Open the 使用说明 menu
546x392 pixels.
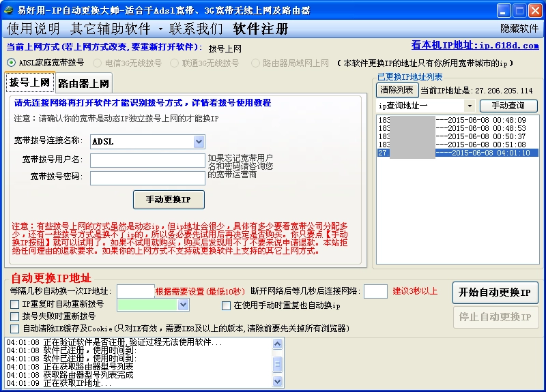(x=33, y=29)
